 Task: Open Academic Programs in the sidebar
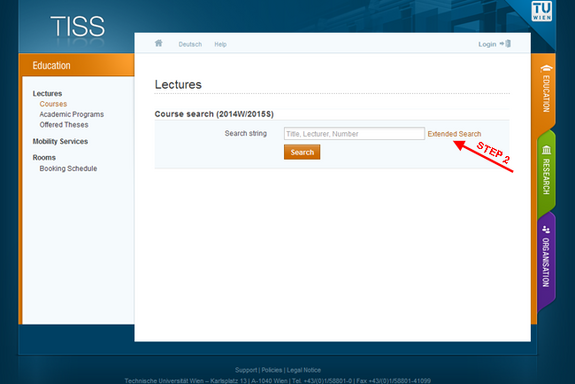(72, 114)
